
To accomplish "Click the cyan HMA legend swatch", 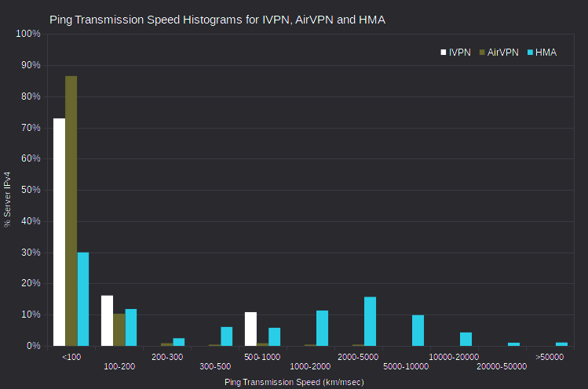I will coord(530,53).
